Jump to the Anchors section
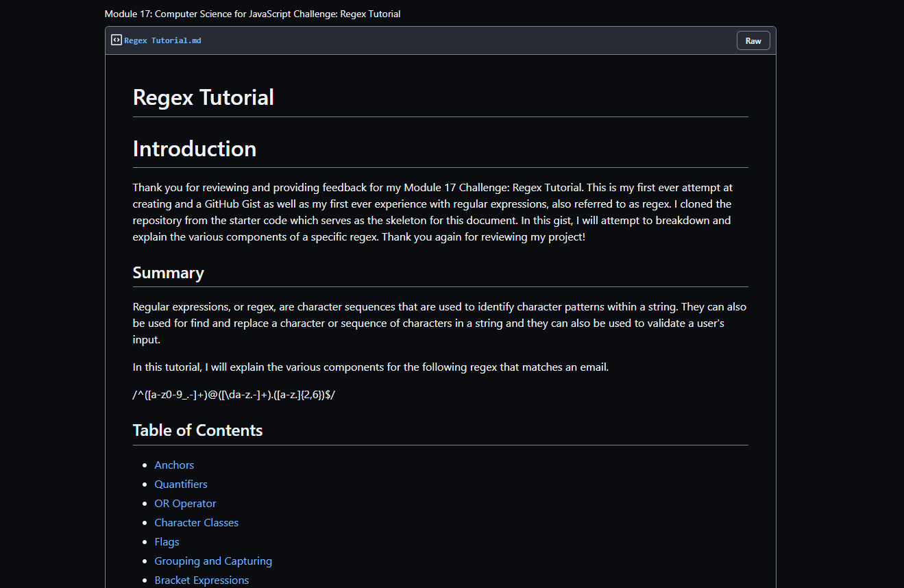This screenshot has width=904, height=588. coord(174,465)
